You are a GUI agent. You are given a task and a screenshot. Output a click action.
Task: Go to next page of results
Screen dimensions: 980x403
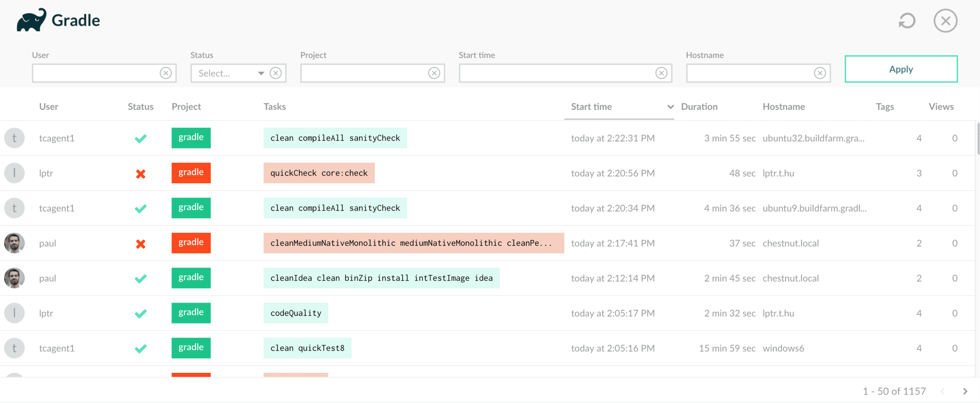point(965,391)
